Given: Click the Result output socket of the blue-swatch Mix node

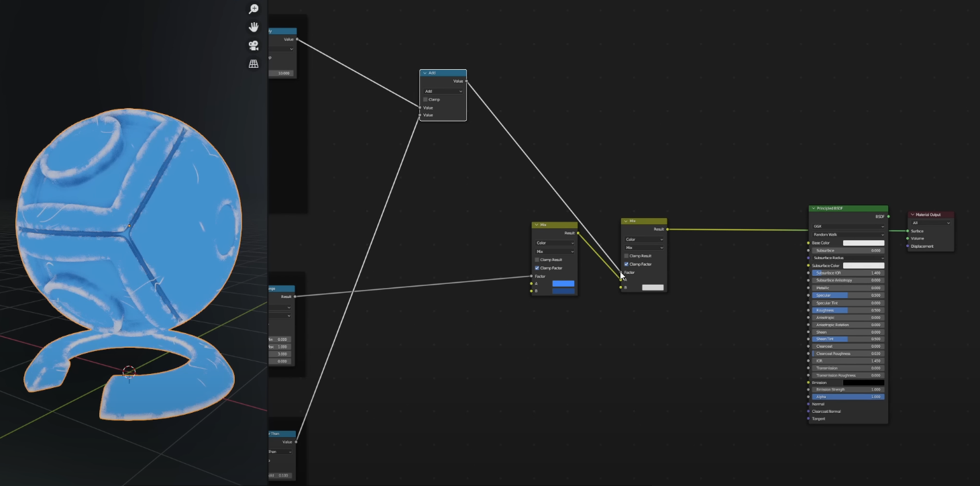Looking at the screenshot, I should coord(578,233).
